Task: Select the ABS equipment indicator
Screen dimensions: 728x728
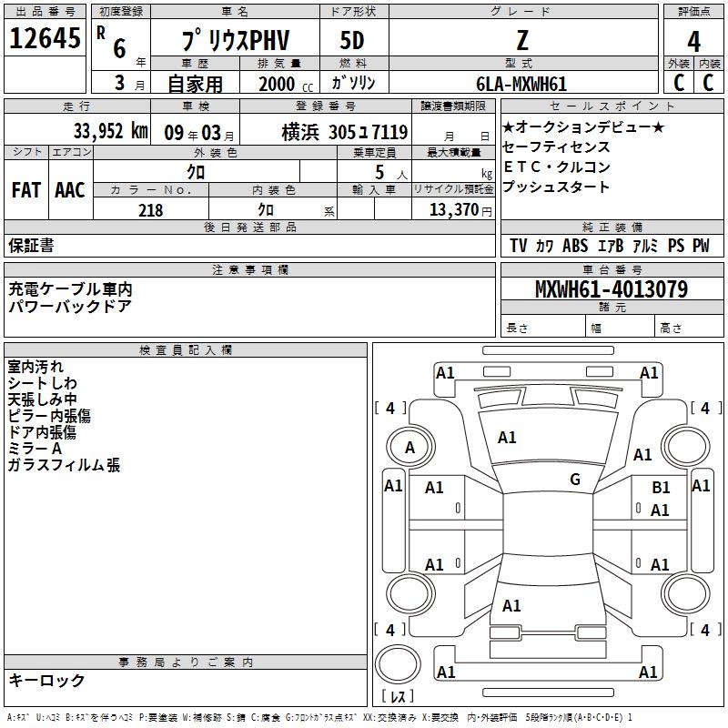Action: pyautogui.click(x=575, y=246)
